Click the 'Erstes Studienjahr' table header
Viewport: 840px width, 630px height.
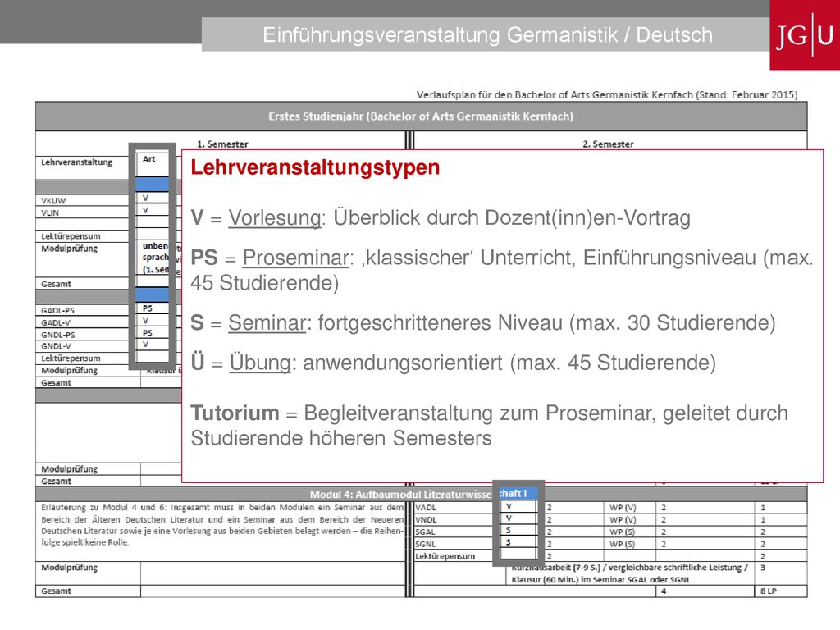click(421, 116)
